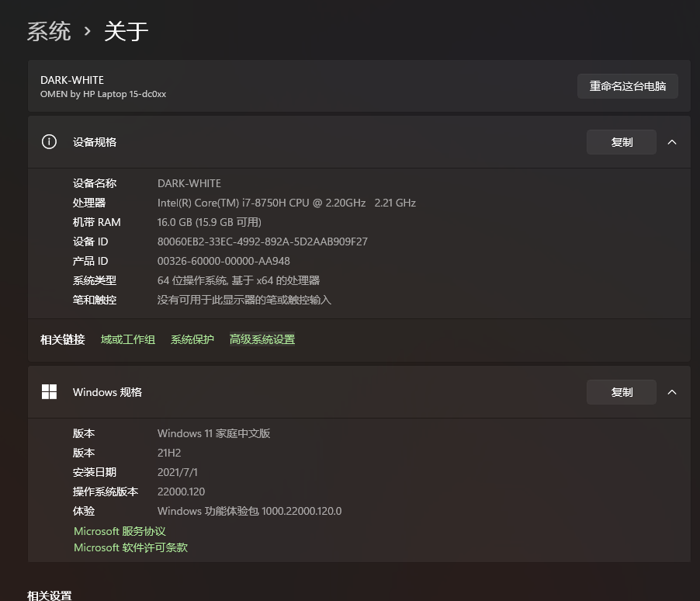Screen dimensions: 700x601
Task: Click the 系统类型 label
Action: coord(95,280)
